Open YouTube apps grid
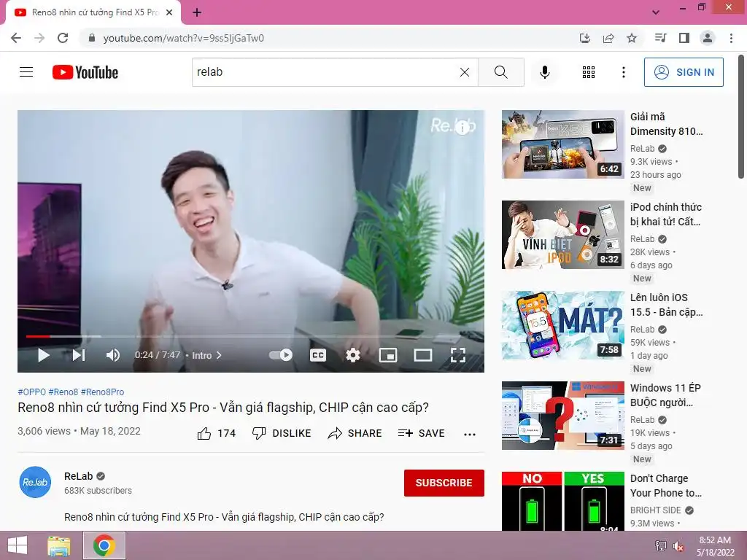The image size is (747, 560). click(589, 72)
